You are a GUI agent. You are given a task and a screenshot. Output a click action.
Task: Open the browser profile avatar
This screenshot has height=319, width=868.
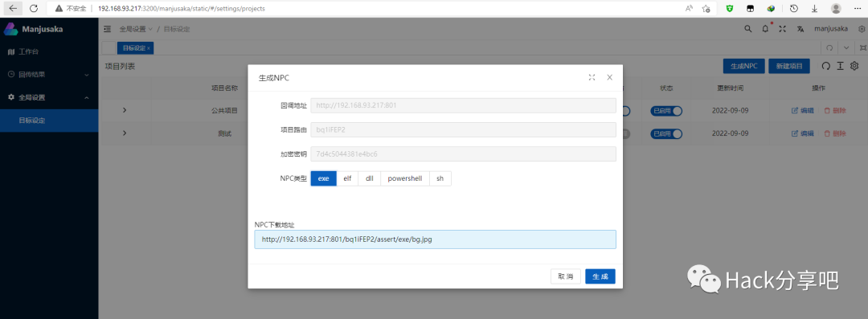click(x=836, y=8)
